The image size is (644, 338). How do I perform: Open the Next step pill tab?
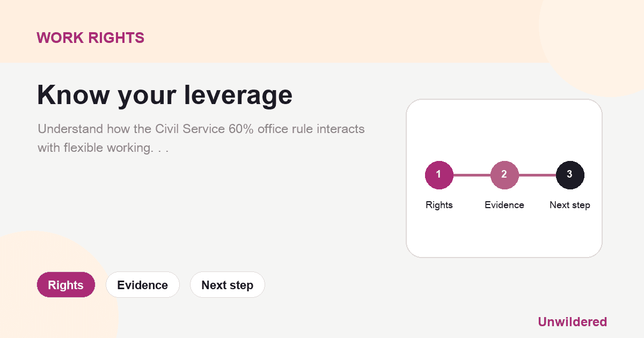(x=228, y=285)
